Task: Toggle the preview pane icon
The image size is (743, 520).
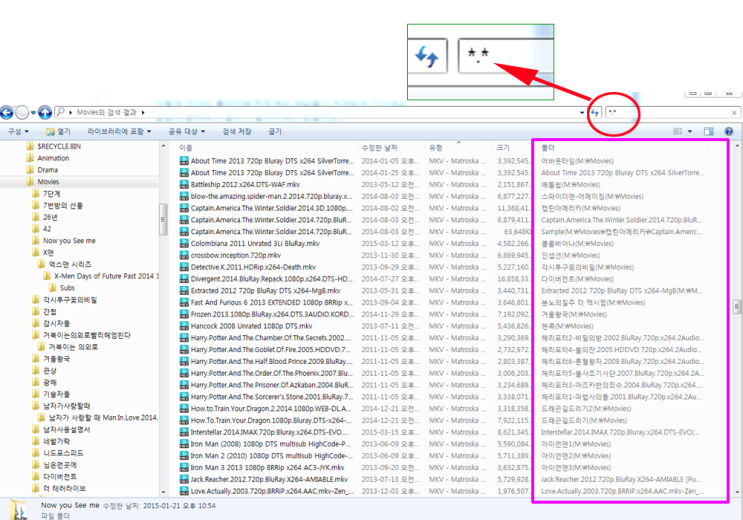Action: tap(708, 131)
